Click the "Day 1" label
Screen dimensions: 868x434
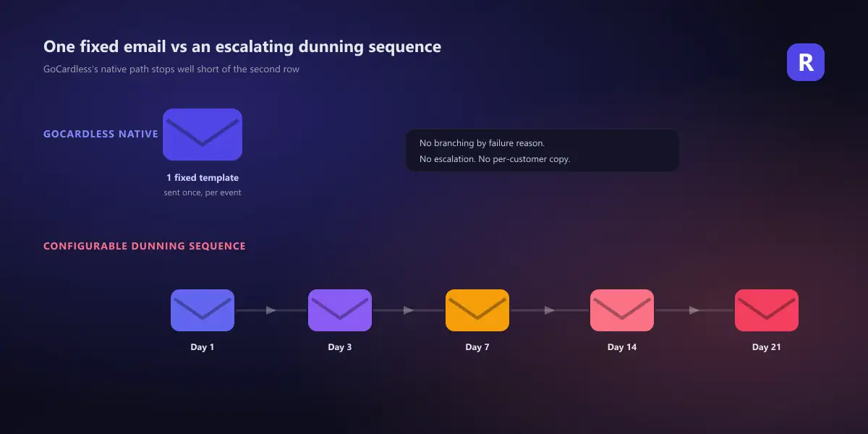(x=203, y=347)
